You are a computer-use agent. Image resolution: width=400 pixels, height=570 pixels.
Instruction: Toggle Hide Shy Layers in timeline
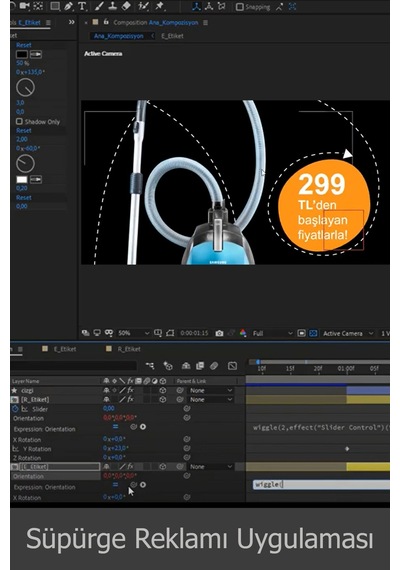(186, 366)
